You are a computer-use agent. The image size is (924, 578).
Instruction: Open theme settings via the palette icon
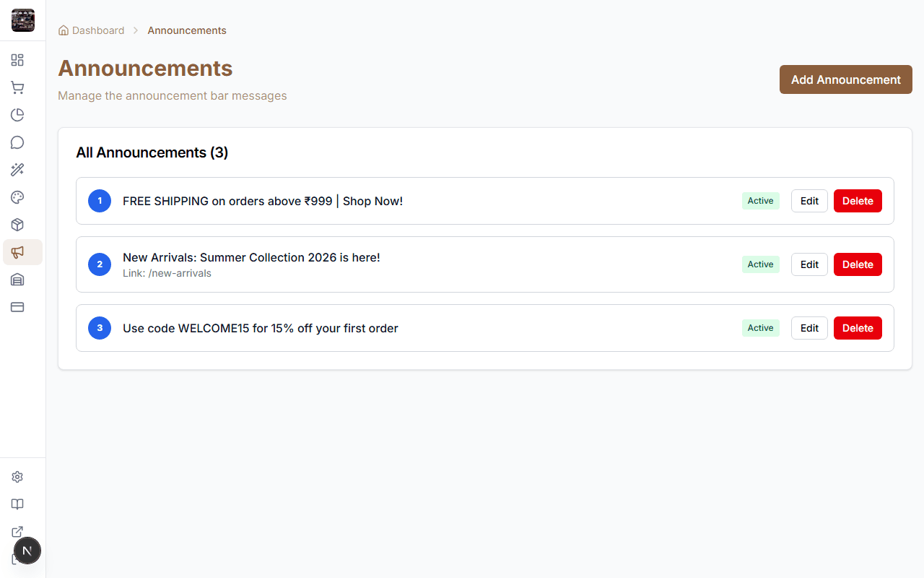tap(17, 197)
